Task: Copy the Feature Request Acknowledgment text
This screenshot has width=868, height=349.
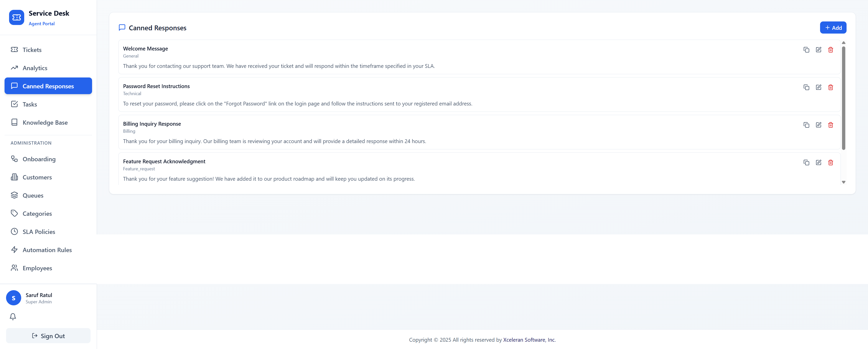Action: tap(806, 163)
